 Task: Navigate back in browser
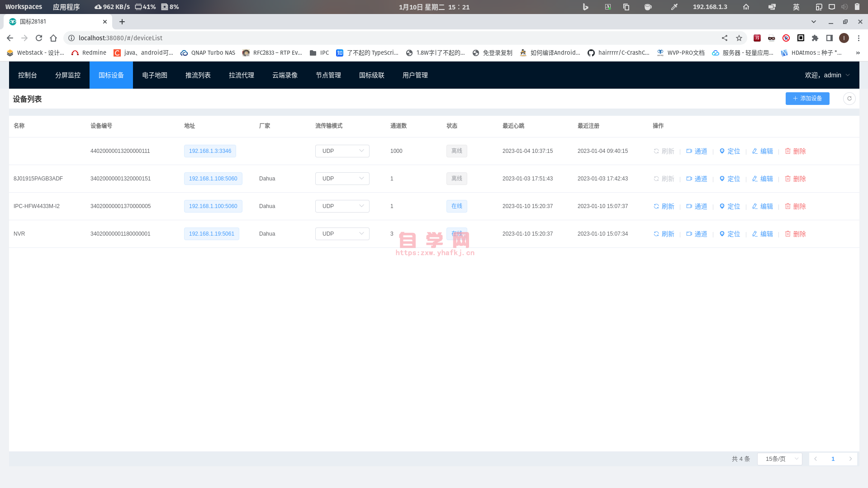(10, 38)
